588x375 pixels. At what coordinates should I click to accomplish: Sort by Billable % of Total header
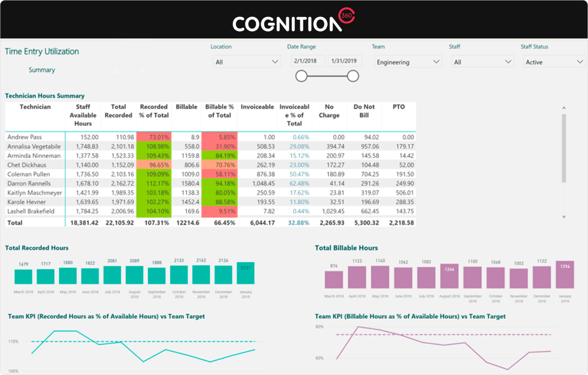point(219,111)
